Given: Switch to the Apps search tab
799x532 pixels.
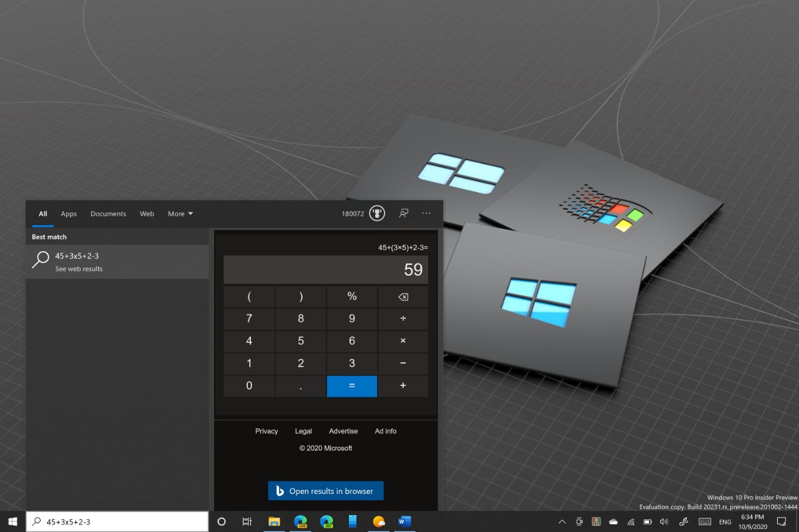Looking at the screenshot, I should tap(69, 214).
